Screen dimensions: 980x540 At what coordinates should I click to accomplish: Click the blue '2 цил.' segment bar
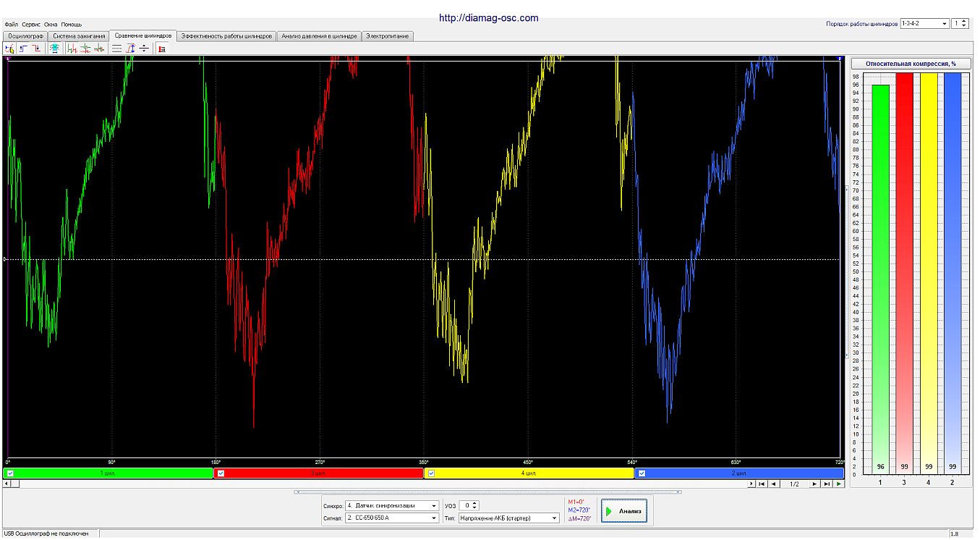pyautogui.click(x=739, y=473)
